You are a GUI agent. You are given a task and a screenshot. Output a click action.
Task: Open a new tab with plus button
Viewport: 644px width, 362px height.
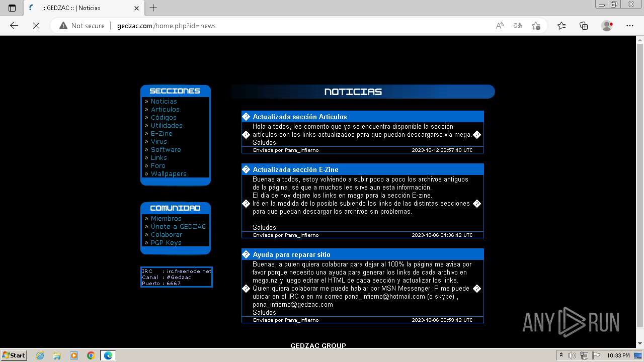pyautogui.click(x=153, y=8)
